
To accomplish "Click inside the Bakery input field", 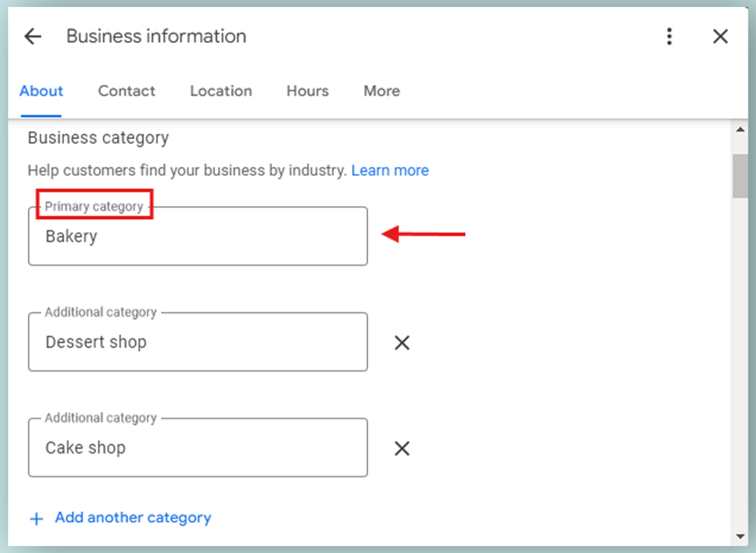I will [x=189, y=236].
